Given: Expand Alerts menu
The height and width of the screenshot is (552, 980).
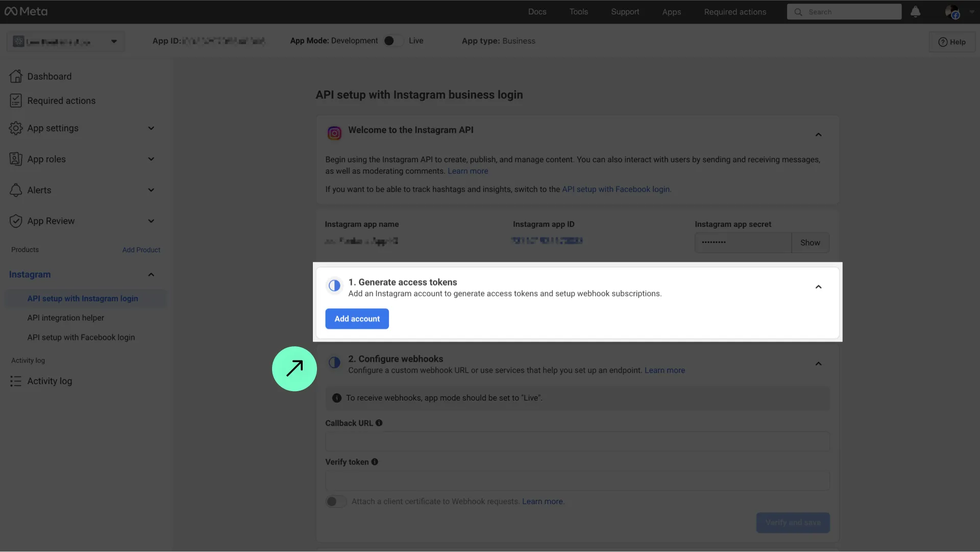Looking at the screenshot, I should [x=151, y=190].
